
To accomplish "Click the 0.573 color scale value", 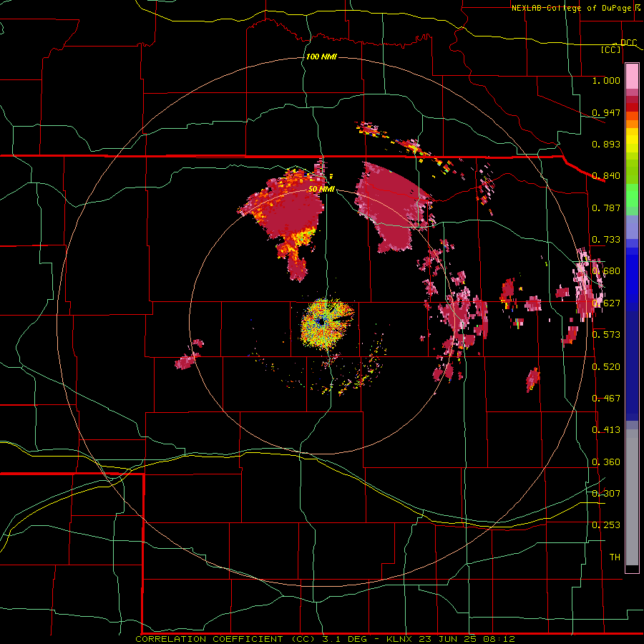I will (x=606, y=334).
